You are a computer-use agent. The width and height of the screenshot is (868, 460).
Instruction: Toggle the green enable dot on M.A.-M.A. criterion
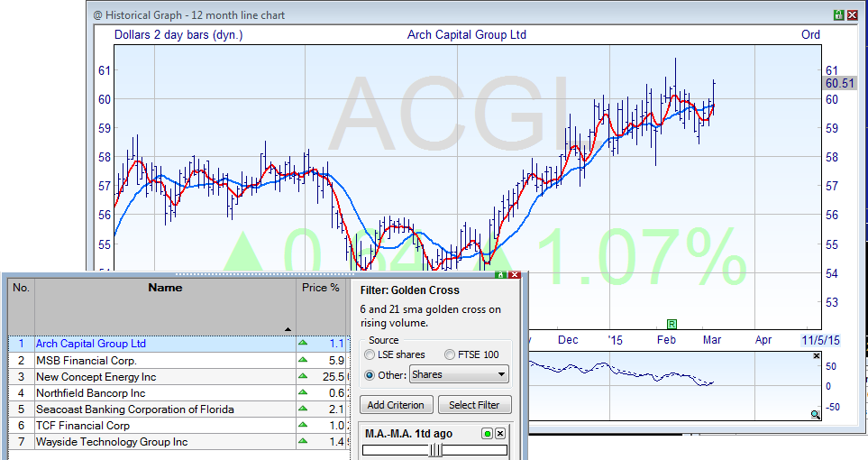(x=487, y=434)
